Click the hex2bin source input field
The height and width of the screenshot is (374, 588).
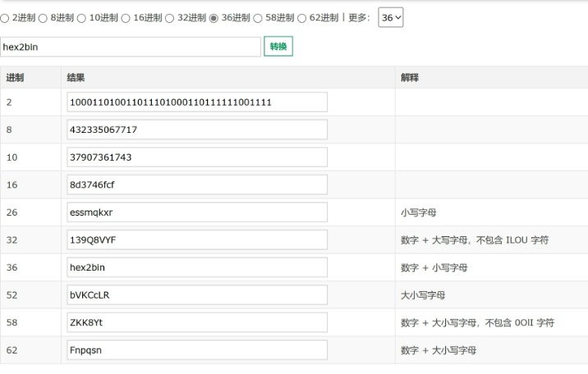131,47
